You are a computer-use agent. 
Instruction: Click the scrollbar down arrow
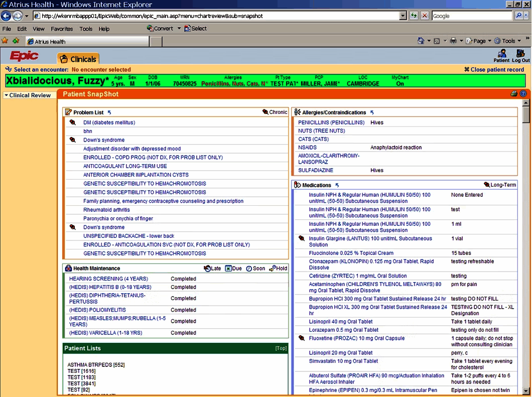525,391
